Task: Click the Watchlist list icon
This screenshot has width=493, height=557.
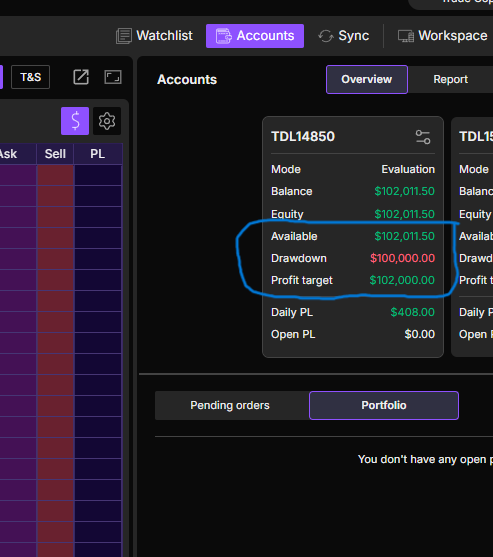Action: [124, 36]
